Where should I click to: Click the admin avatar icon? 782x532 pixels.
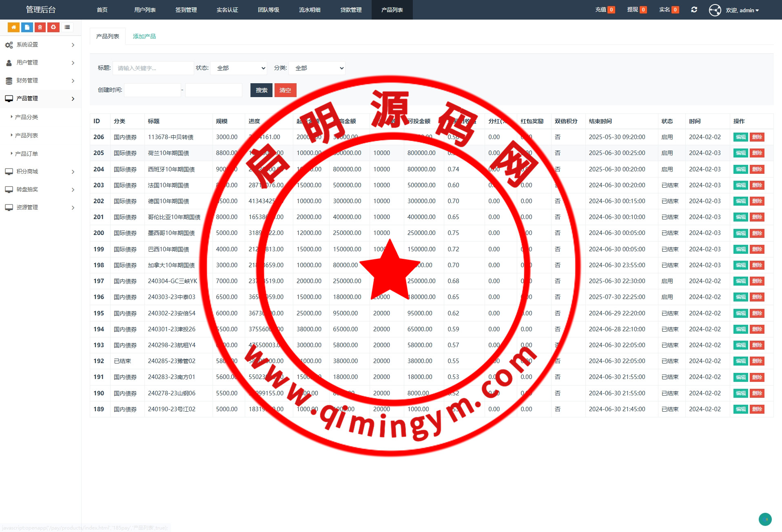pyautogui.click(x=715, y=10)
